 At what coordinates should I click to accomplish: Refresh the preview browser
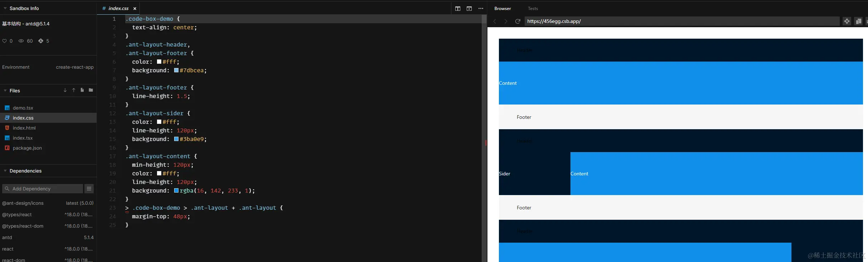(518, 21)
